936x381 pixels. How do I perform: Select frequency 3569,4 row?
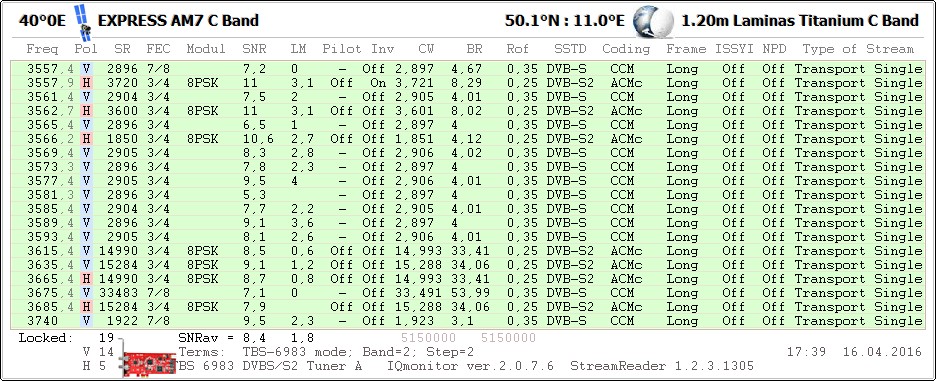click(468, 153)
